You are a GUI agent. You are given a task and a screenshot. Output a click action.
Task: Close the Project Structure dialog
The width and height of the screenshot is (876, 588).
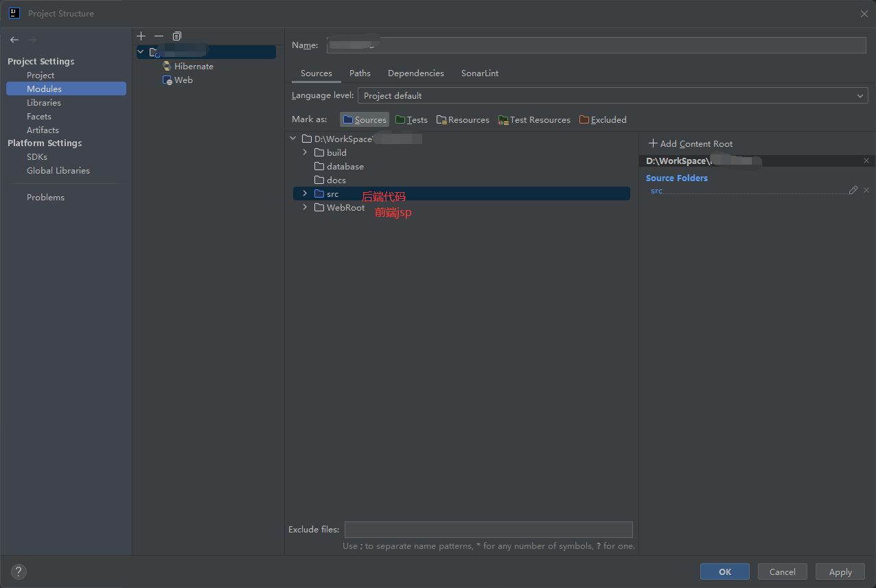(x=864, y=14)
